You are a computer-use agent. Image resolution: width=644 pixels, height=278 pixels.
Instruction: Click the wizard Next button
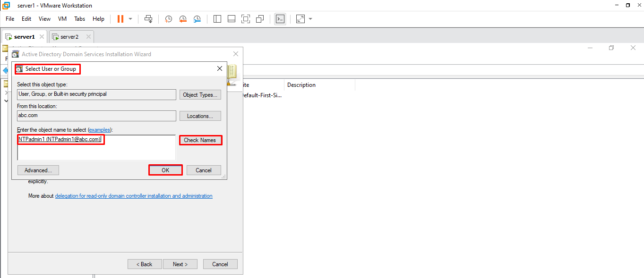pos(180,264)
